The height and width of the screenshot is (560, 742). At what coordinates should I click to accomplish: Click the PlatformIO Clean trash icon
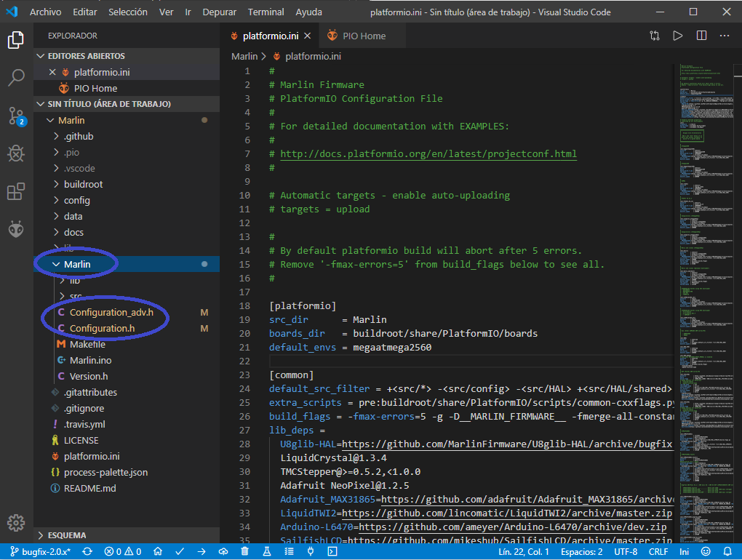[x=244, y=551]
